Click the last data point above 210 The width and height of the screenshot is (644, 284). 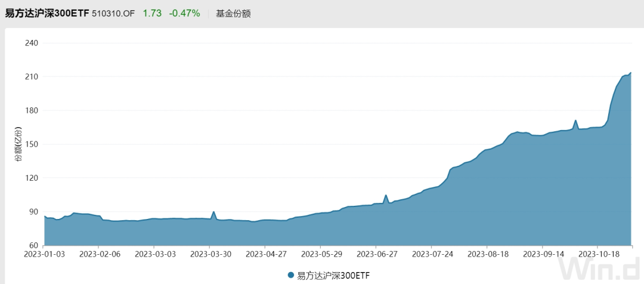click(630, 73)
